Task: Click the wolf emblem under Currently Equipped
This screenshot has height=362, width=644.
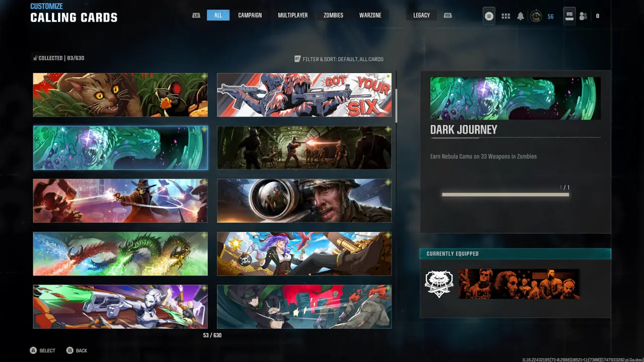Action: tap(439, 284)
